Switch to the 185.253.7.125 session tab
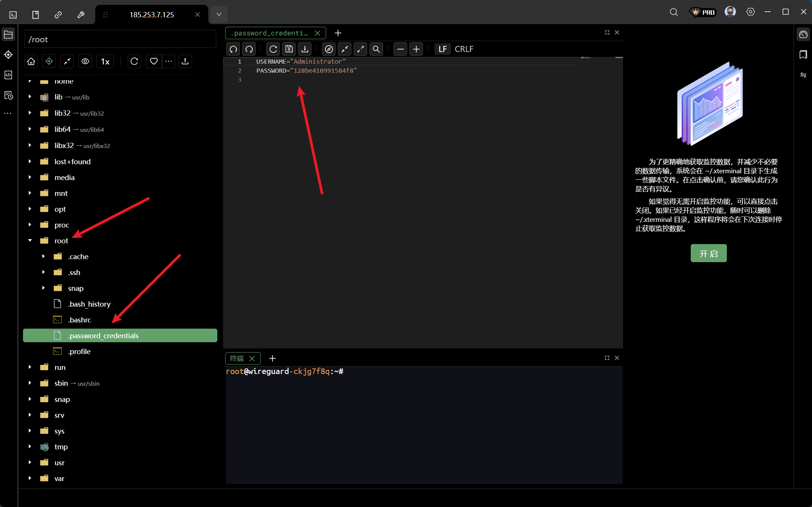This screenshot has height=507, width=812. (152, 15)
